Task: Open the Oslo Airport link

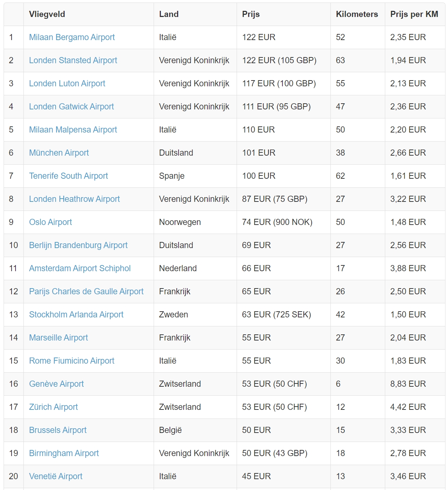Action: point(50,222)
